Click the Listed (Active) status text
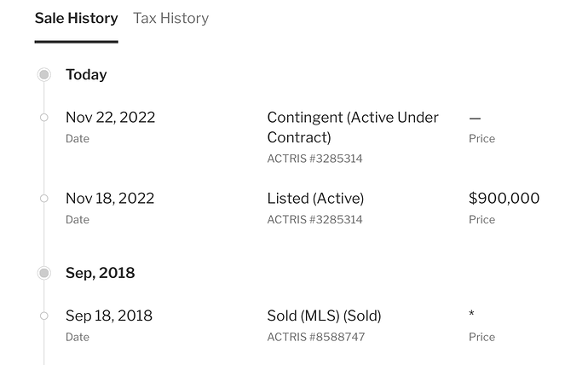Screen dimensions: 588x365 315,199
